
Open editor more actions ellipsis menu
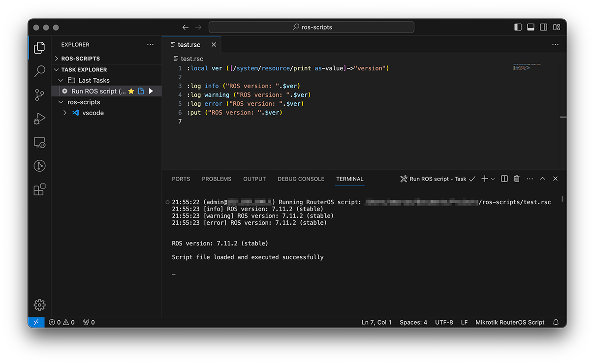tap(555, 44)
